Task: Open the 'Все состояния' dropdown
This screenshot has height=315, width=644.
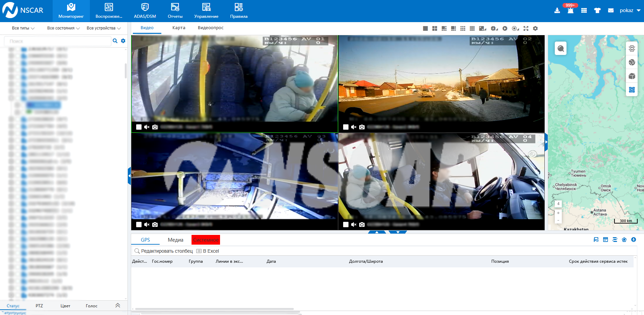Action: 63,28
